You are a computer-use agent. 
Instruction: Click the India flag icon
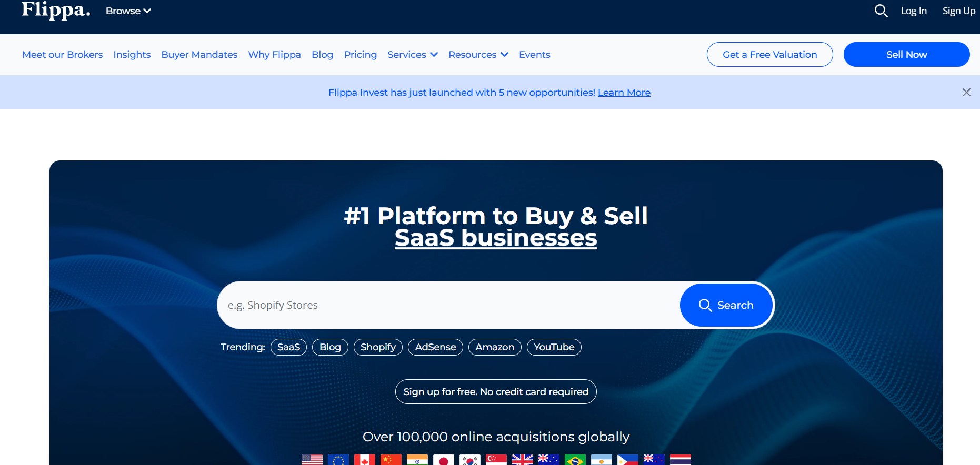point(417,460)
